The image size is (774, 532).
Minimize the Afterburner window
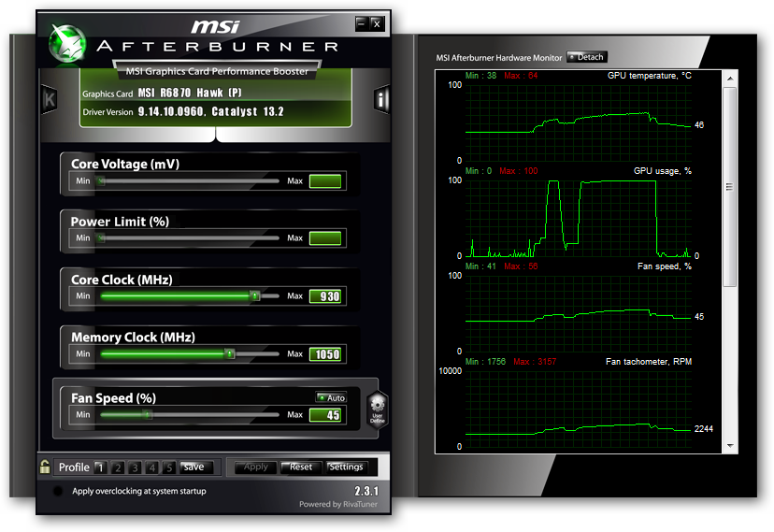tap(362, 23)
